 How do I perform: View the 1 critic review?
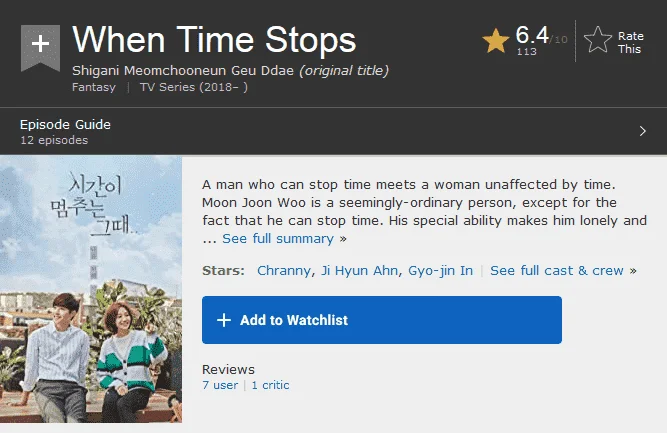pyautogui.click(x=270, y=385)
